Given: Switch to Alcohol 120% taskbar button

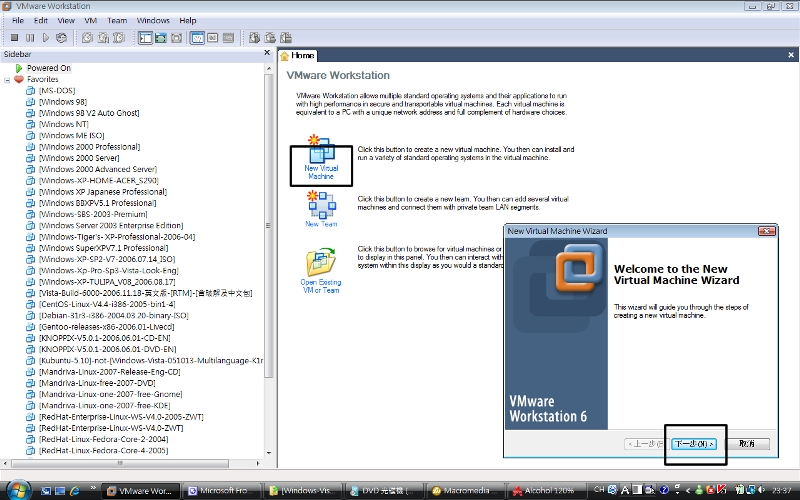Looking at the screenshot, I should pos(547,491).
